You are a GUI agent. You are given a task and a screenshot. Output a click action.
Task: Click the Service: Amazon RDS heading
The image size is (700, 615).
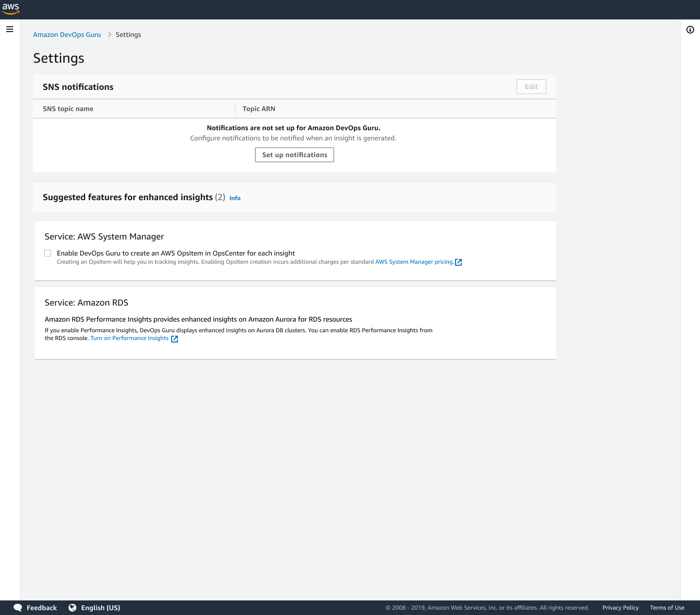pos(87,303)
